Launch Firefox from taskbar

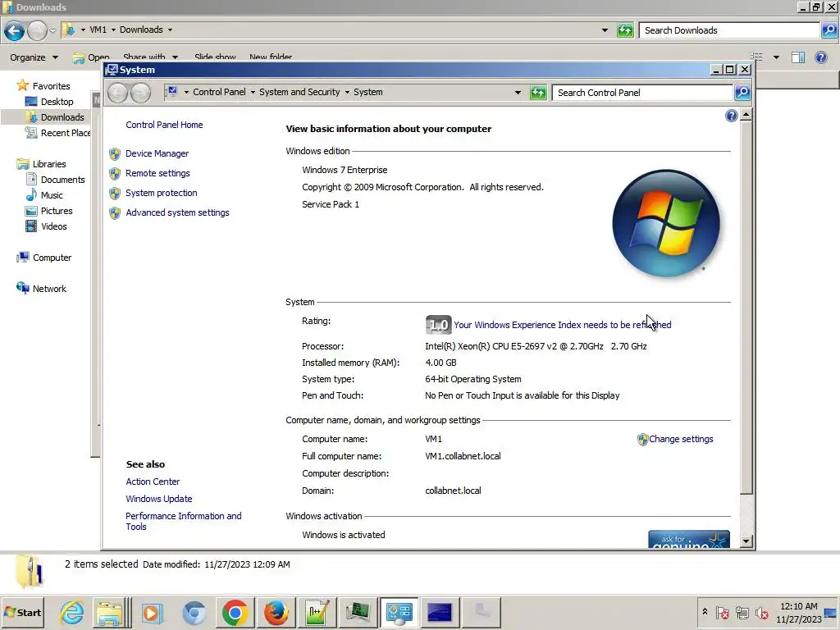click(276, 612)
